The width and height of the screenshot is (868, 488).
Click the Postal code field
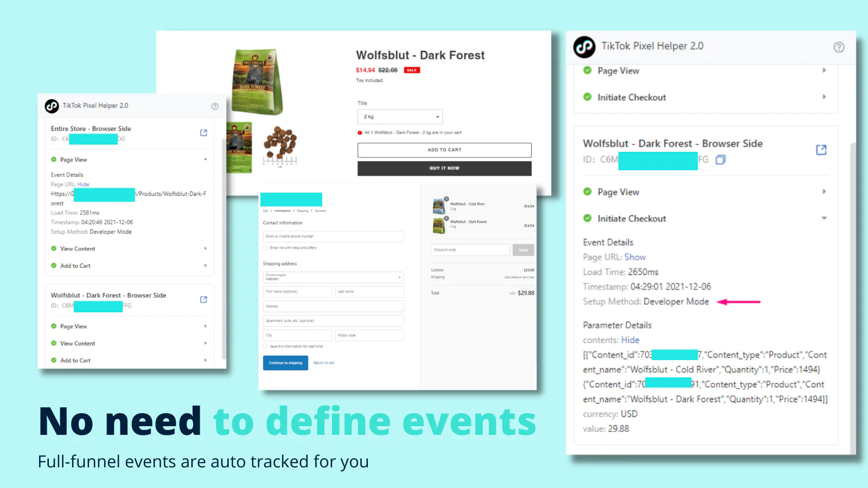tap(369, 335)
